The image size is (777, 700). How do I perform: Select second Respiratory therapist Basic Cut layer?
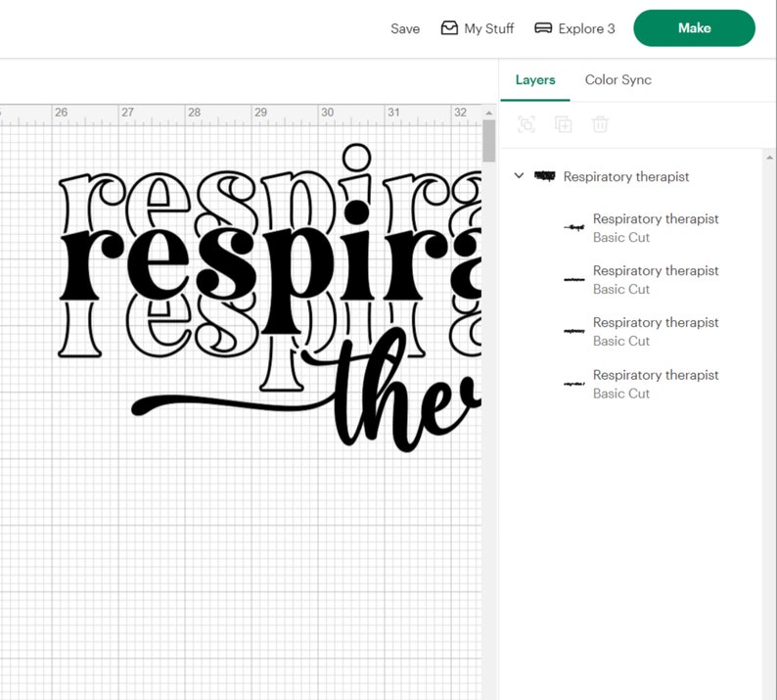(x=639, y=280)
